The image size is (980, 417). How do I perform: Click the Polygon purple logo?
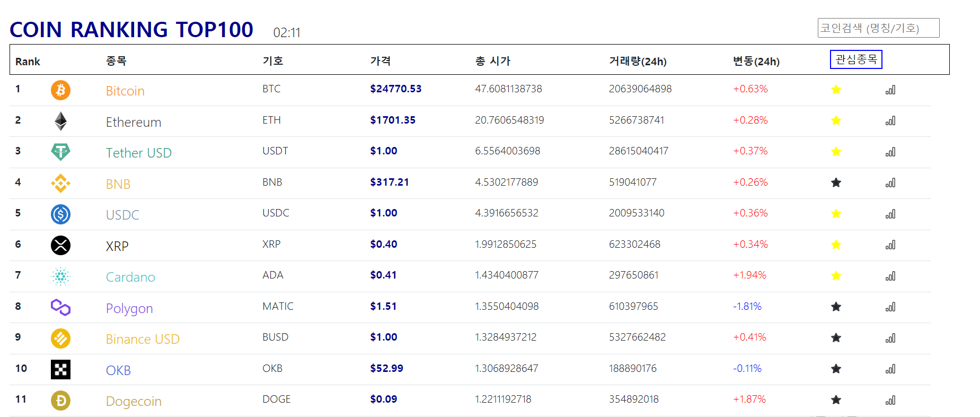pyautogui.click(x=60, y=307)
